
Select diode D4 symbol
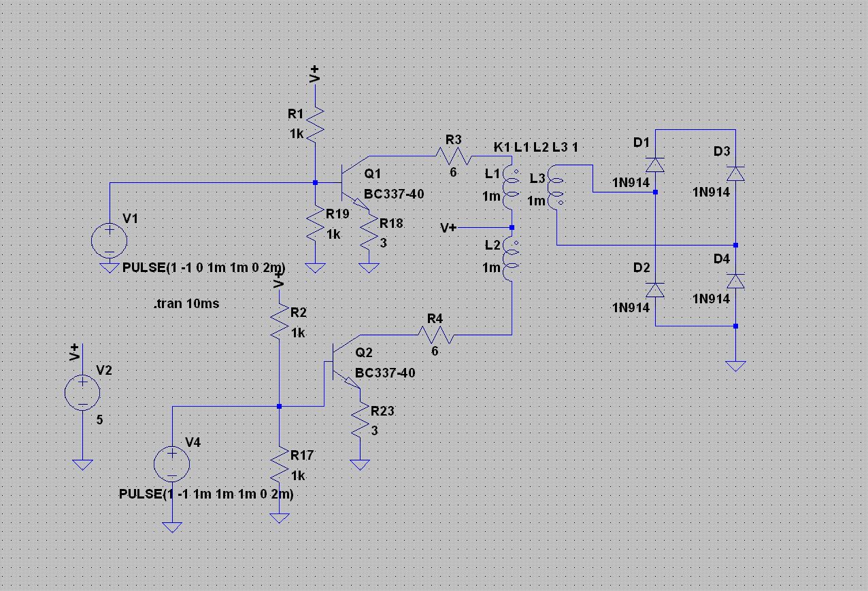coord(735,281)
